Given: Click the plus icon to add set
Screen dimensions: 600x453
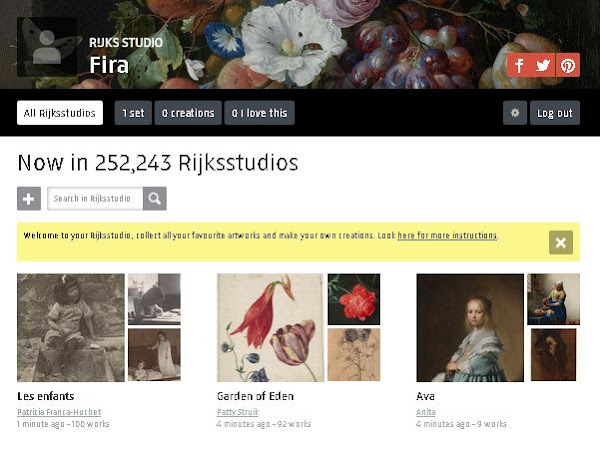Looking at the screenshot, I should [29, 199].
